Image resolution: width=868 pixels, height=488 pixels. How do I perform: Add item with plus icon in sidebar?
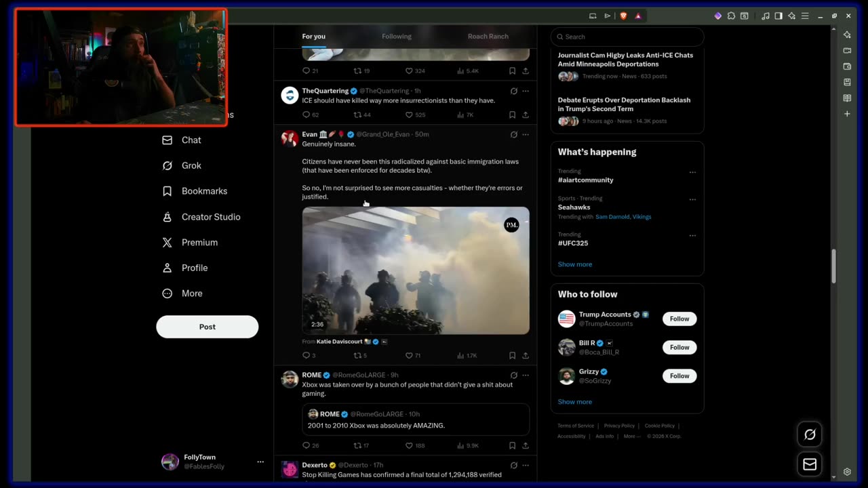847,114
